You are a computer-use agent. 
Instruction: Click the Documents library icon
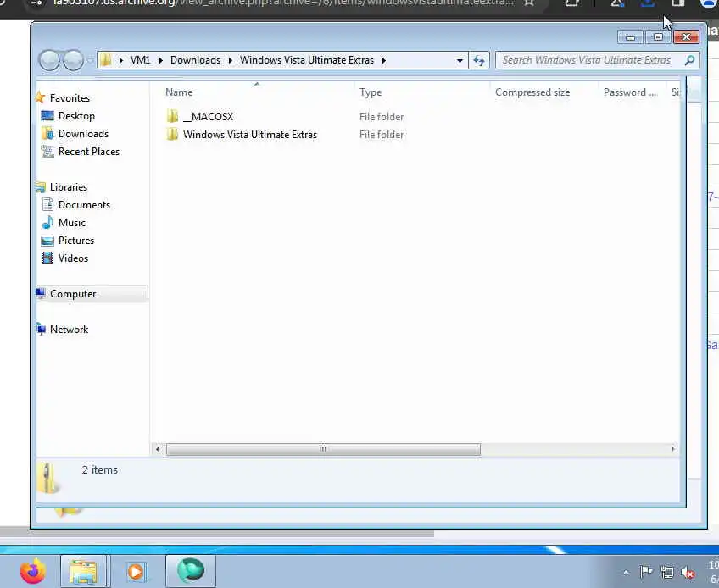47,204
